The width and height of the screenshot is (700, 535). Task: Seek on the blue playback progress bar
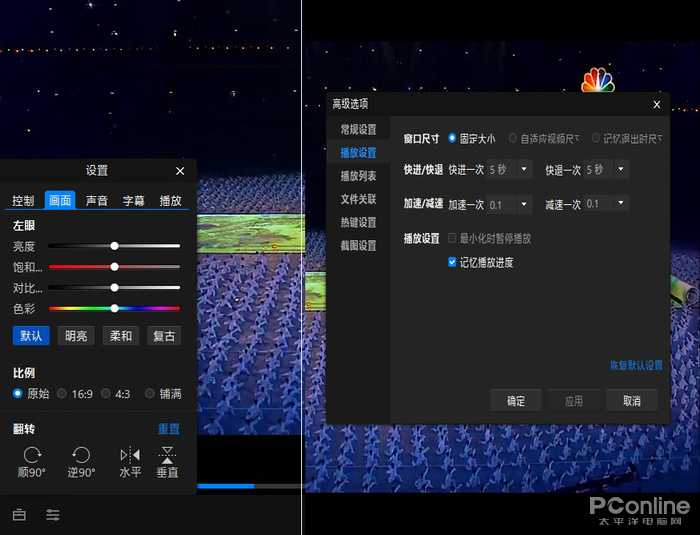click(x=249, y=486)
